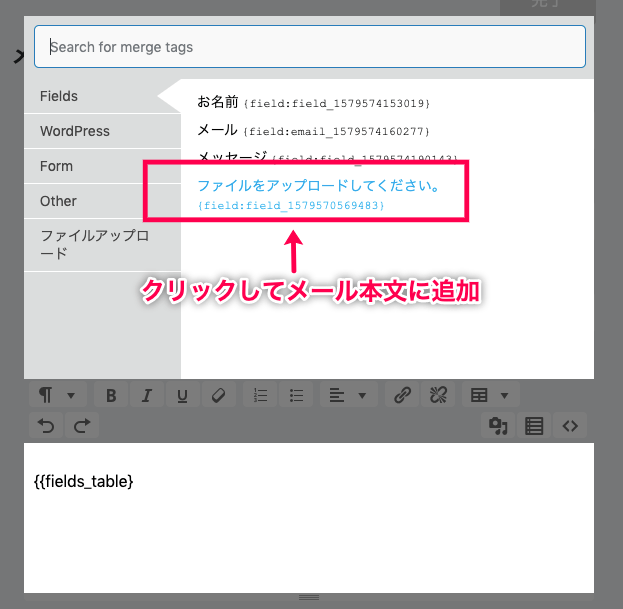Image resolution: width=623 pixels, height=609 pixels.
Task: Toggle the code view icon
Action: (570, 426)
